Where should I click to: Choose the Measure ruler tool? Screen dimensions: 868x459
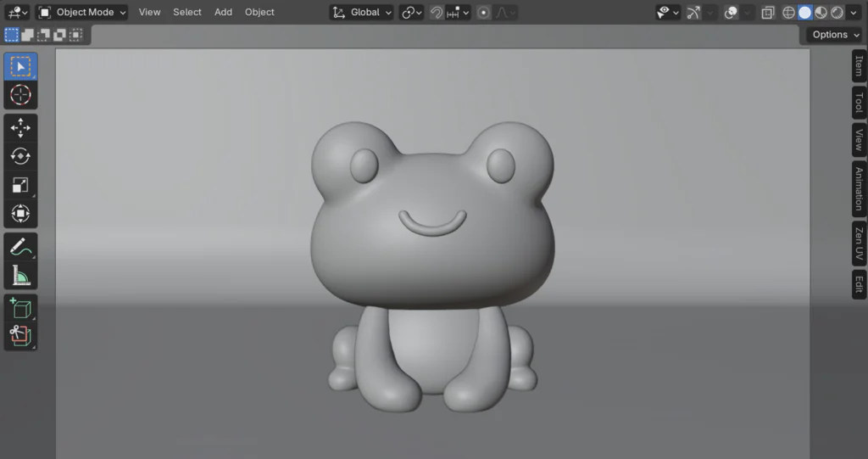(x=20, y=276)
